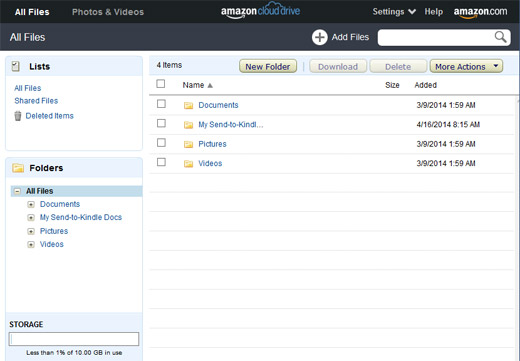This screenshot has width=520, height=361.
Task: Sort by the Size column header
Action: pyautogui.click(x=392, y=85)
